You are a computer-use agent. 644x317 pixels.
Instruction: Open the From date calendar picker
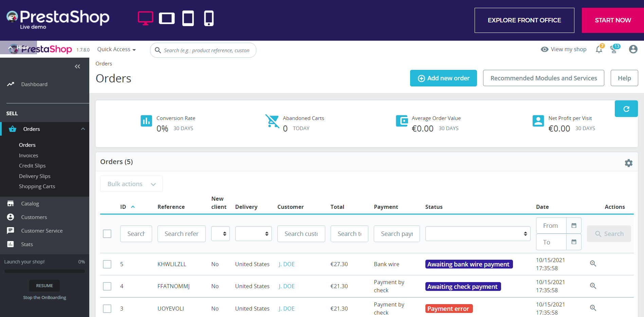[574, 225]
